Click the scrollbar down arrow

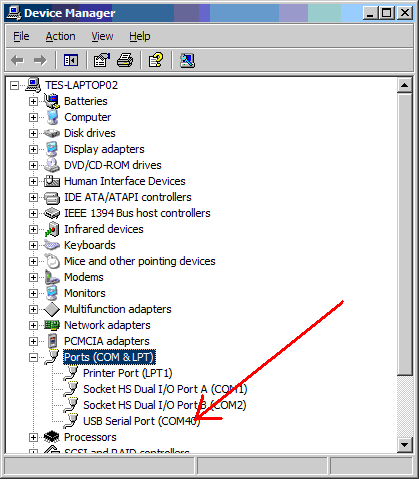point(405,444)
